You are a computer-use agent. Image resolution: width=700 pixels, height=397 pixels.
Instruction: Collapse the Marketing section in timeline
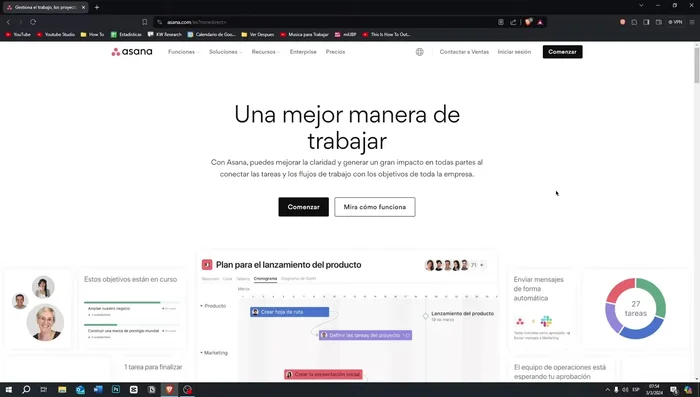click(201, 353)
